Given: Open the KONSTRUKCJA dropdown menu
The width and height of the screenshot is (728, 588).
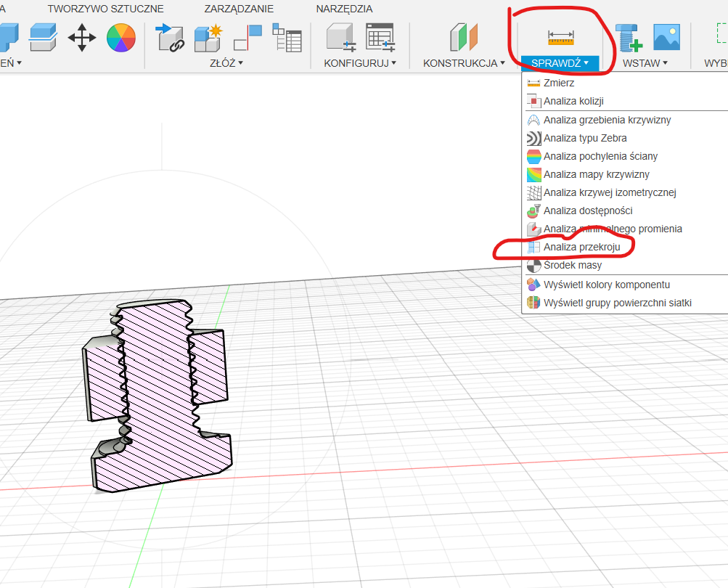Looking at the screenshot, I should coord(464,63).
